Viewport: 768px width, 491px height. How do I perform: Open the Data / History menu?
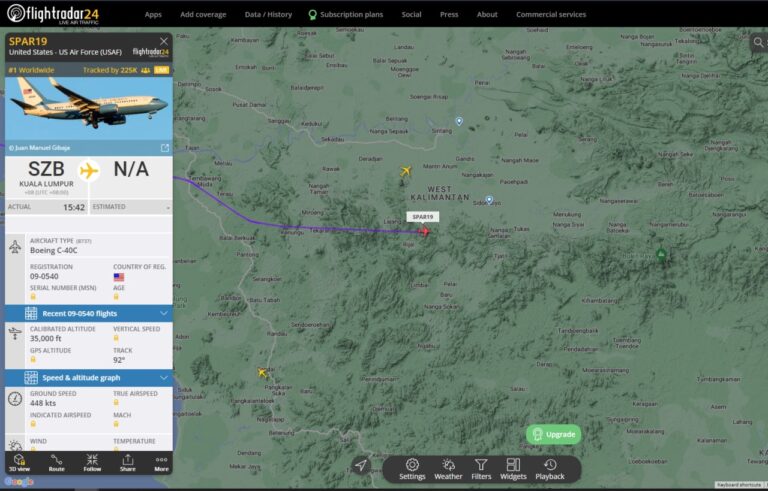point(268,14)
